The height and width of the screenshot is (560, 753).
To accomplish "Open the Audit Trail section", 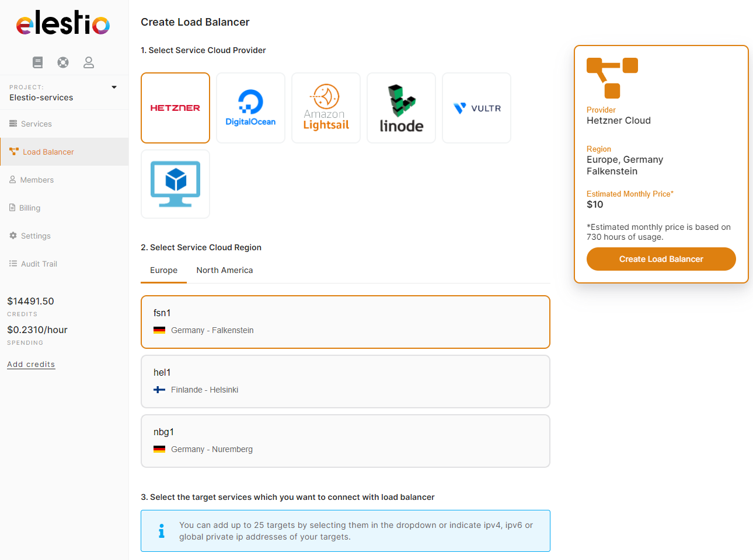I will point(39,264).
